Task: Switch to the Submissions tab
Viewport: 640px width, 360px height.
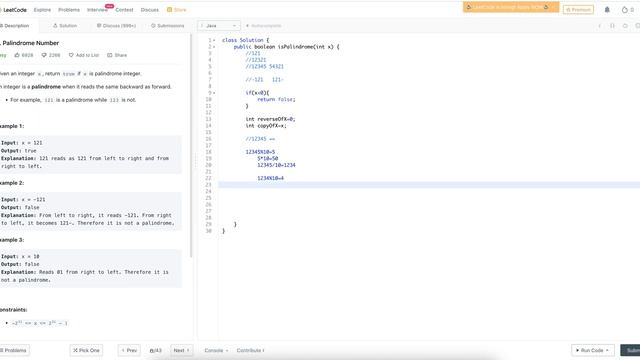Action: point(168,26)
